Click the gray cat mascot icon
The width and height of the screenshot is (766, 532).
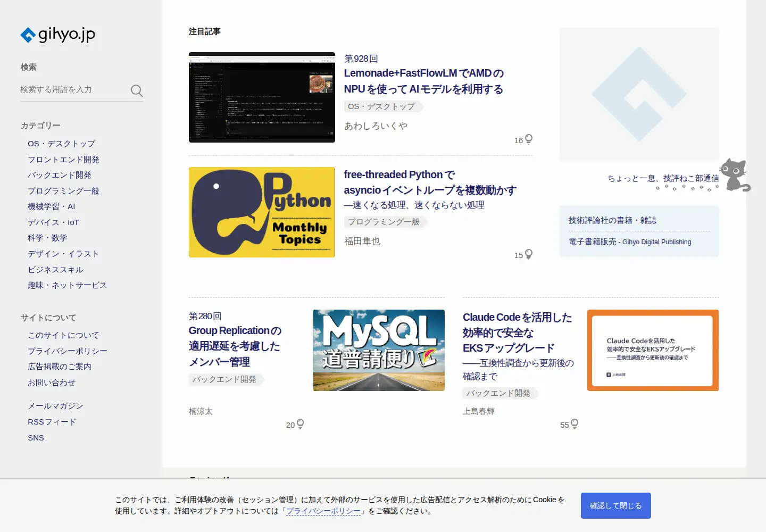pos(735,174)
